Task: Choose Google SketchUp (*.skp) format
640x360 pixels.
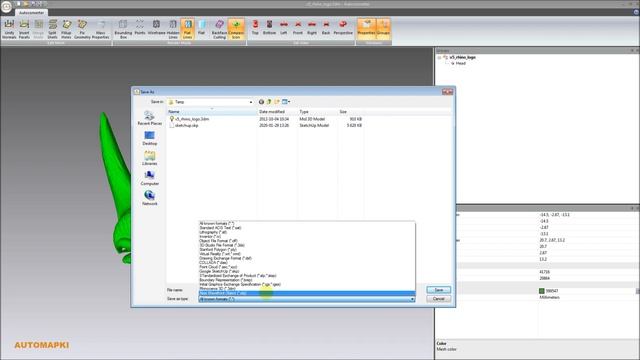Action: pos(307,271)
